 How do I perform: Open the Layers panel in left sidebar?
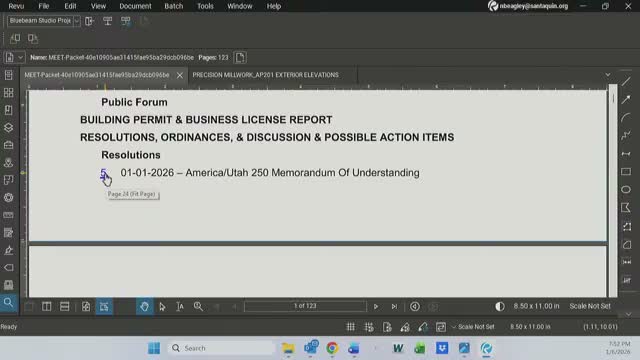click(x=8, y=128)
